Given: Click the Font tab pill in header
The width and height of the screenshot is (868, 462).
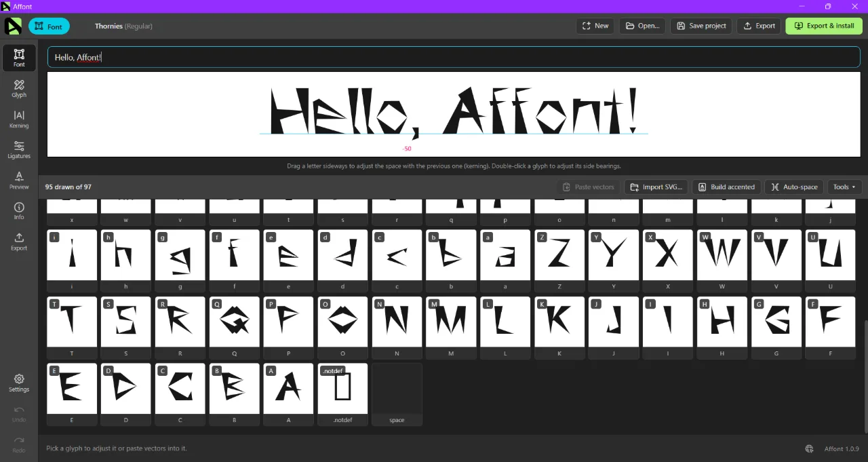Looking at the screenshot, I should pyautogui.click(x=49, y=26).
